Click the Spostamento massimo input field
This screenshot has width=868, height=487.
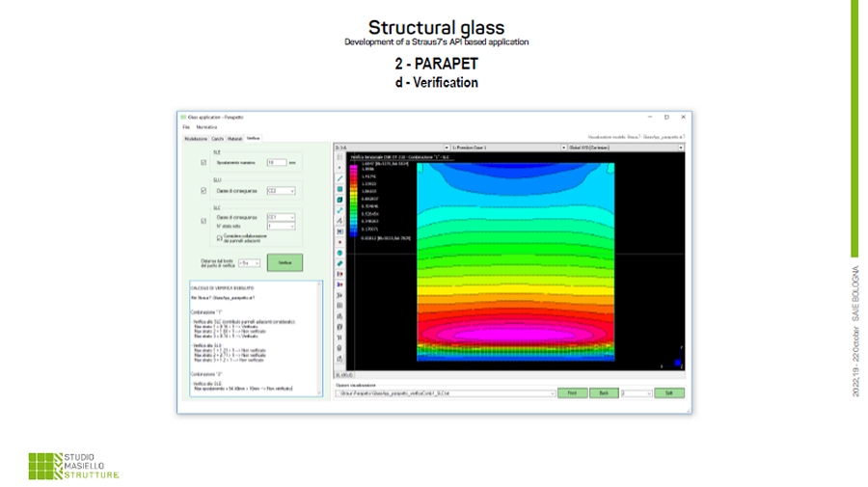tap(276, 163)
